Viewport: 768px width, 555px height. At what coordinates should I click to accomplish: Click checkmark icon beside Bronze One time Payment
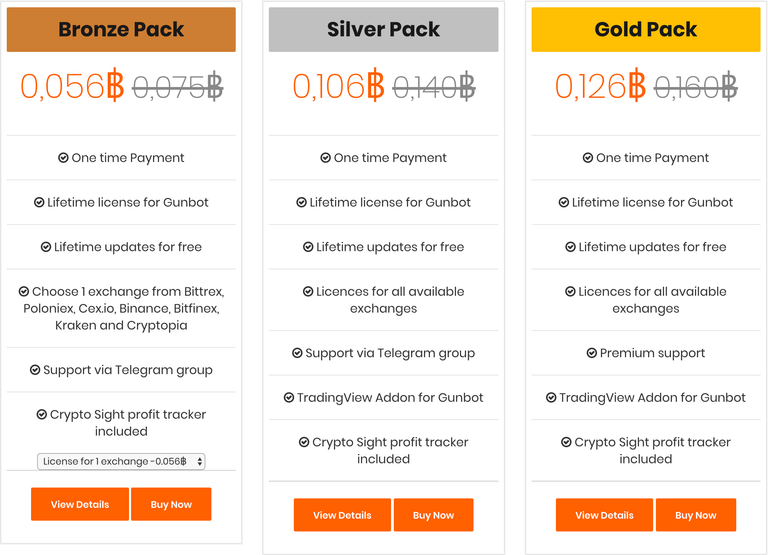tap(63, 158)
